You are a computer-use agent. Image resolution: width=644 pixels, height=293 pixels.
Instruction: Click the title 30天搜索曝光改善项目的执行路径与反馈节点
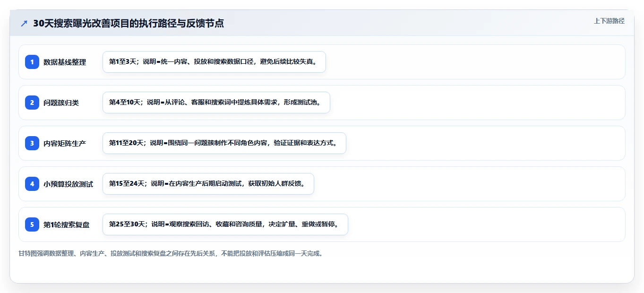pos(129,23)
